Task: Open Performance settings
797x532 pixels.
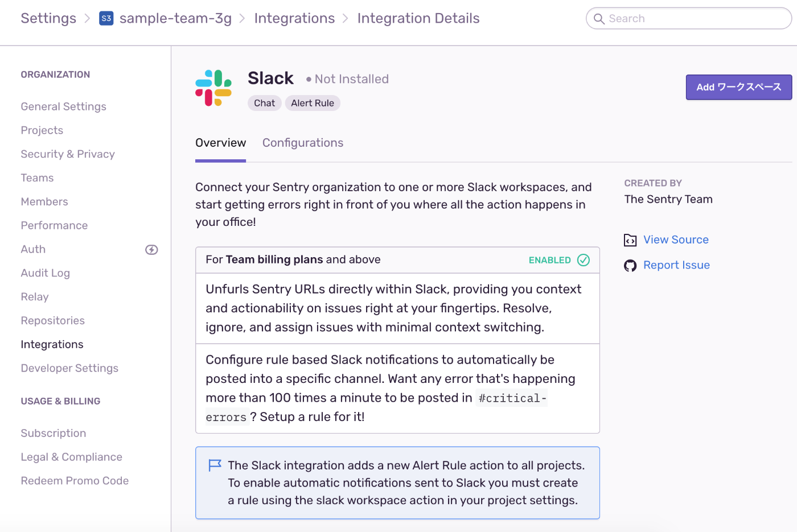Action: pos(54,226)
